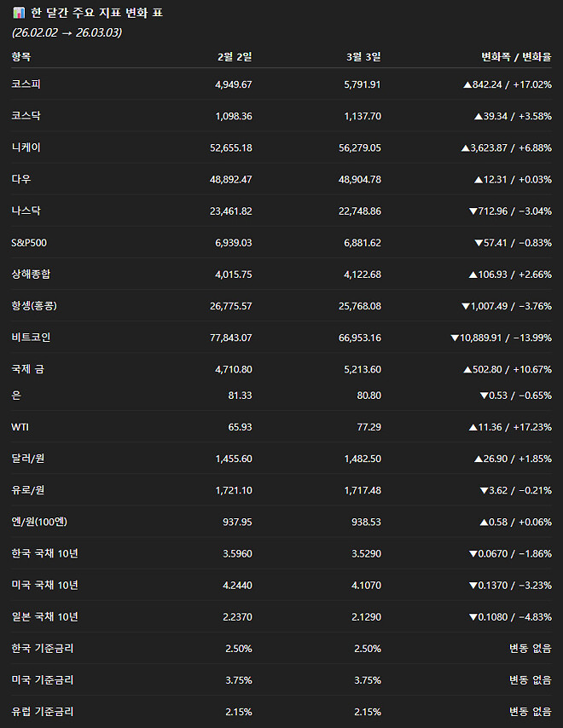The width and height of the screenshot is (563, 728).
Task: Select the 'S&P500' row label
Action: click(x=29, y=242)
